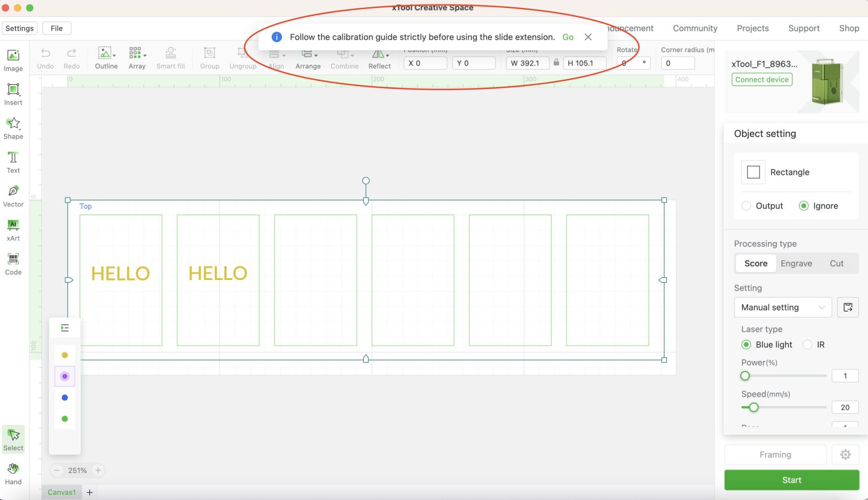The height and width of the screenshot is (500, 868).
Task: Choose Output for the Rectangle object
Action: (746, 205)
